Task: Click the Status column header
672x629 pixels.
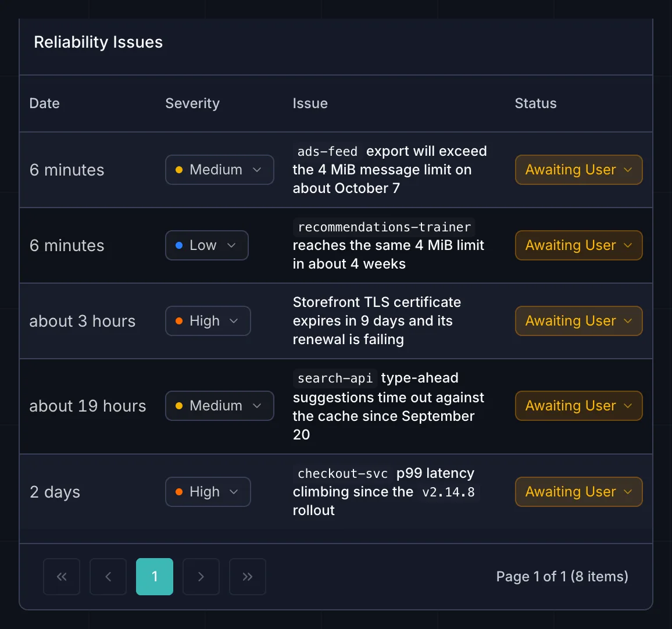Action: [x=536, y=103]
